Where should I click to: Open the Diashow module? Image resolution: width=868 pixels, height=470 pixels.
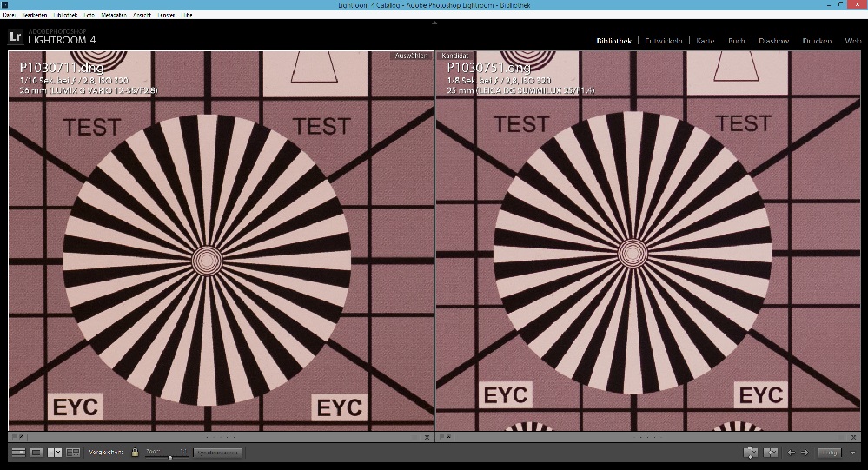[x=773, y=41]
